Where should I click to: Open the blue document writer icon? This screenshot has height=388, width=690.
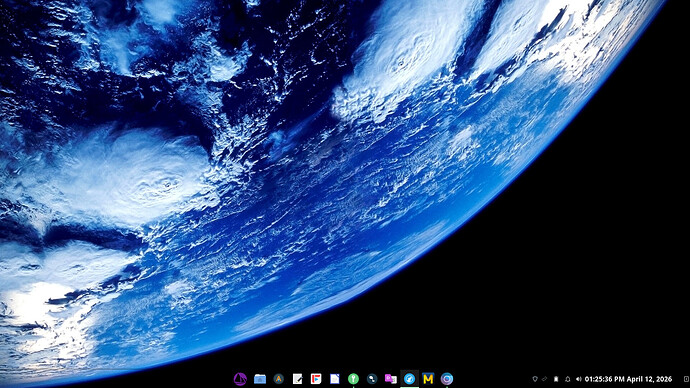(x=335, y=379)
